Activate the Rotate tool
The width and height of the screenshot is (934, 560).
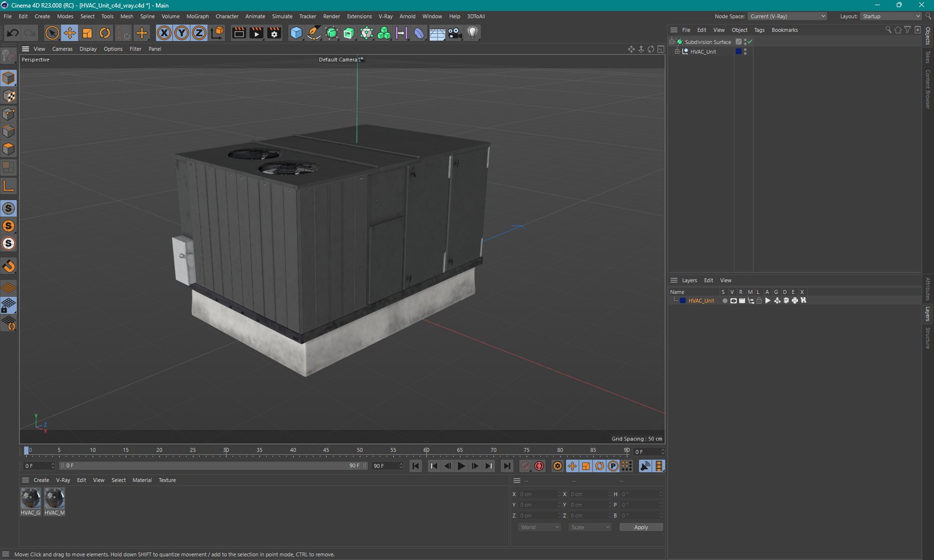(x=105, y=33)
